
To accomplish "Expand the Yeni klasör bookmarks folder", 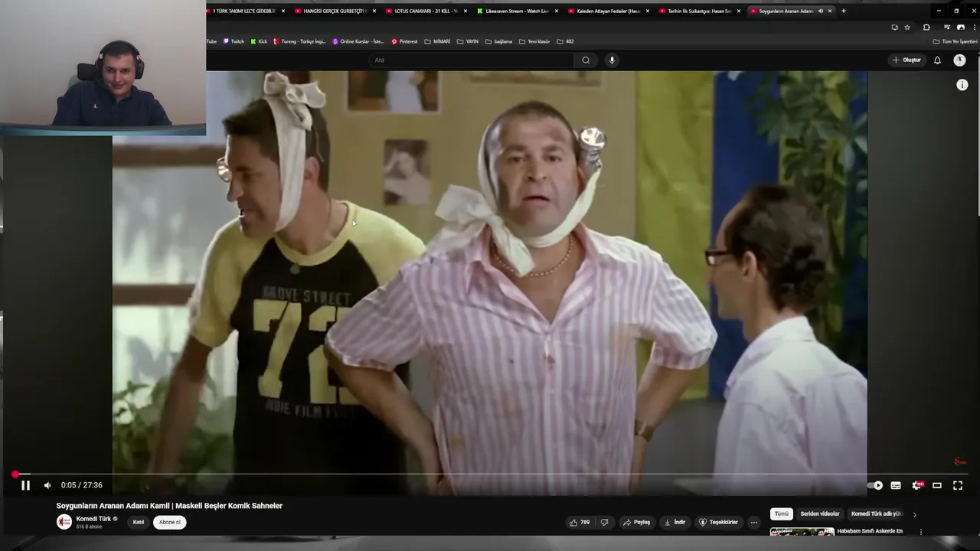I will pos(534,41).
